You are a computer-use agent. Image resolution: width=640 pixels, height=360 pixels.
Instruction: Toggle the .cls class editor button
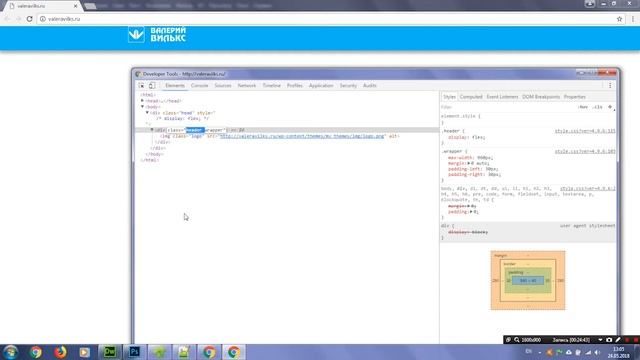[x=598, y=107]
